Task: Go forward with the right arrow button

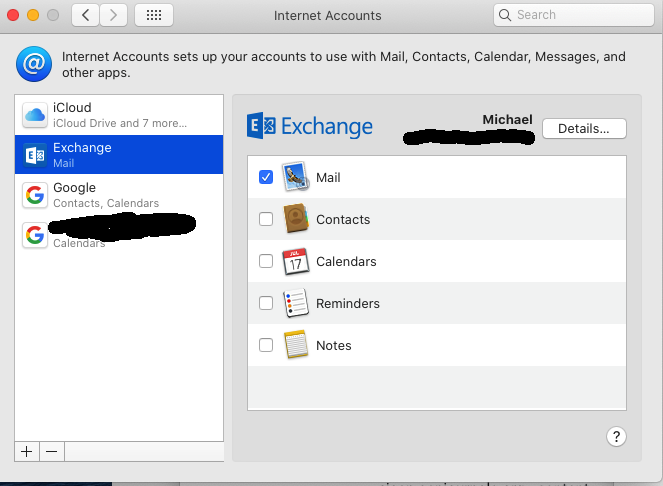Action: 113,15
